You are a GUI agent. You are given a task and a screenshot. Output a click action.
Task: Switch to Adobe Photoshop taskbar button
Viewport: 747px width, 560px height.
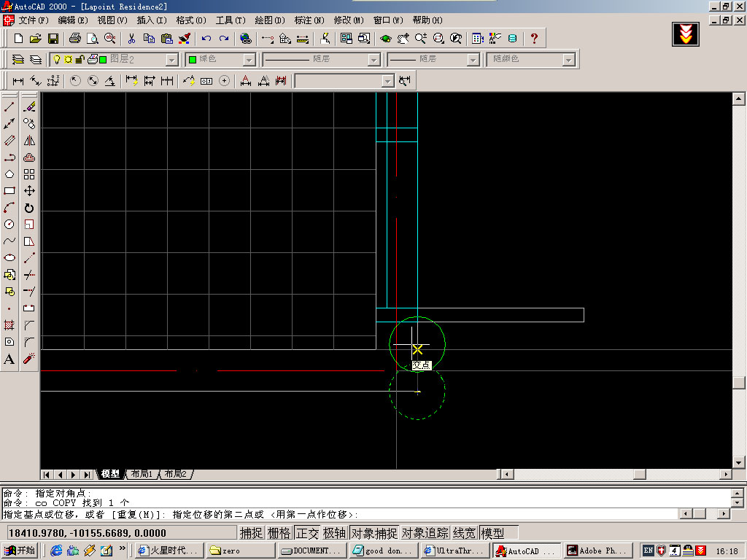coord(597,551)
